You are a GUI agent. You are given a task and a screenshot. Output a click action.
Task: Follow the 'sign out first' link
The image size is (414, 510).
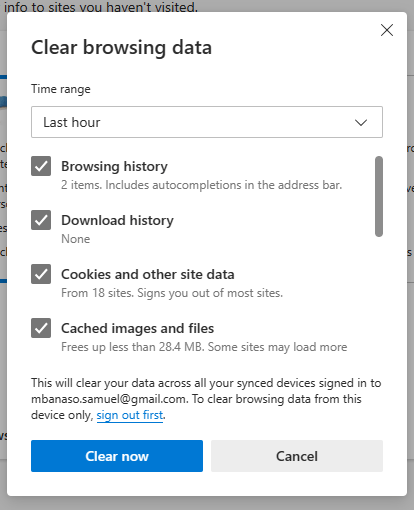click(x=130, y=415)
